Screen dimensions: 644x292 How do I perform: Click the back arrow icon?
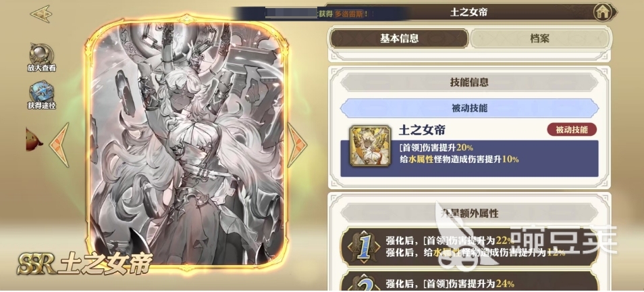(41, 14)
